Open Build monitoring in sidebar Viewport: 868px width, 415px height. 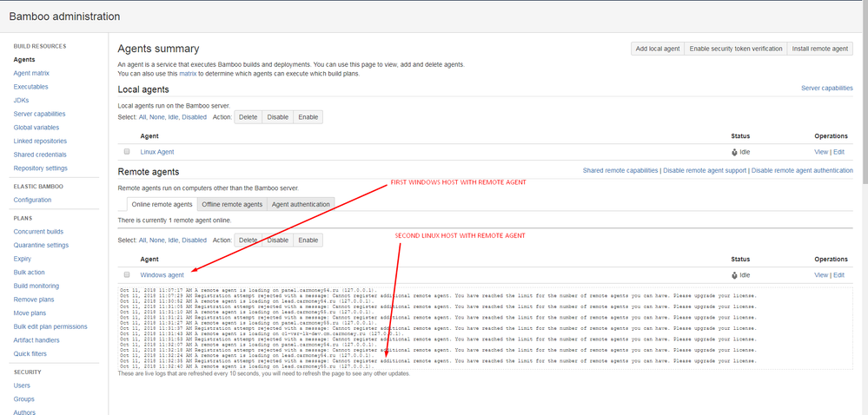(x=36, y=287)
